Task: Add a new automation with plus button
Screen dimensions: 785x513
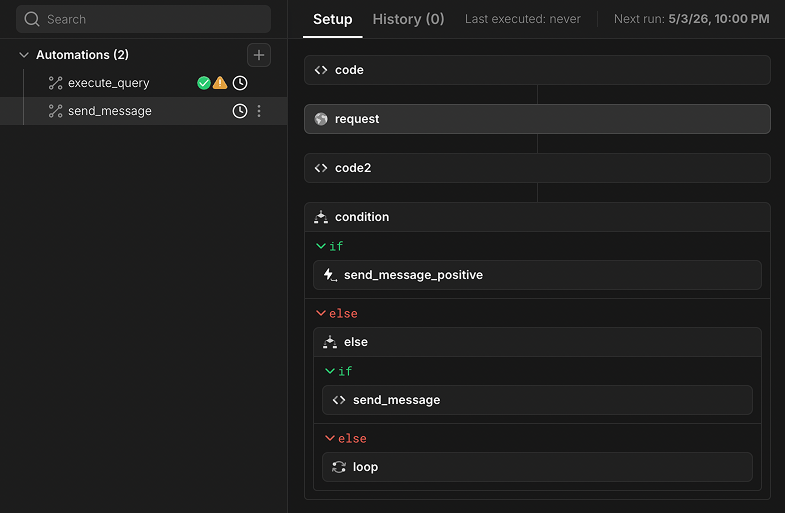Action: pyautogui.click(x=259, y=55)
